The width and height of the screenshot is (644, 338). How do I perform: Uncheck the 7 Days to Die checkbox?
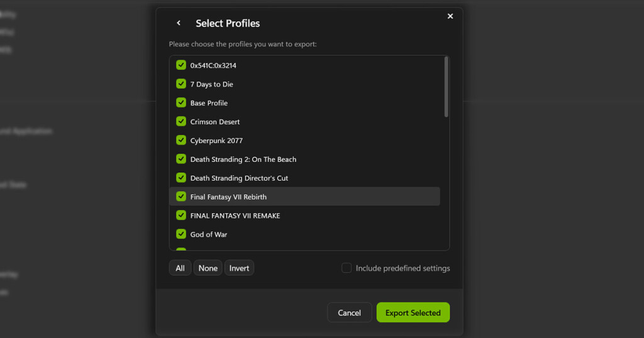[x=181, y=84]
